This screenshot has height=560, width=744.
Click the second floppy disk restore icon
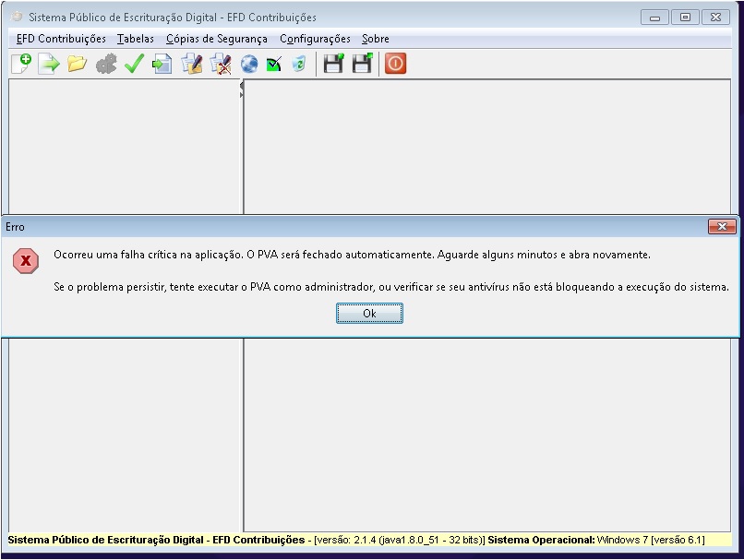point(362,64)
